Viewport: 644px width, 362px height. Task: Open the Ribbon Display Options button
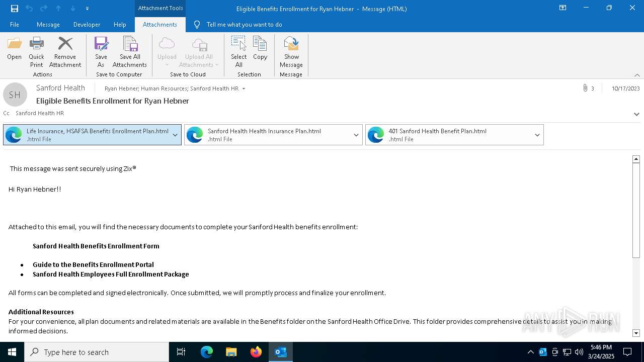click(563, 8)
